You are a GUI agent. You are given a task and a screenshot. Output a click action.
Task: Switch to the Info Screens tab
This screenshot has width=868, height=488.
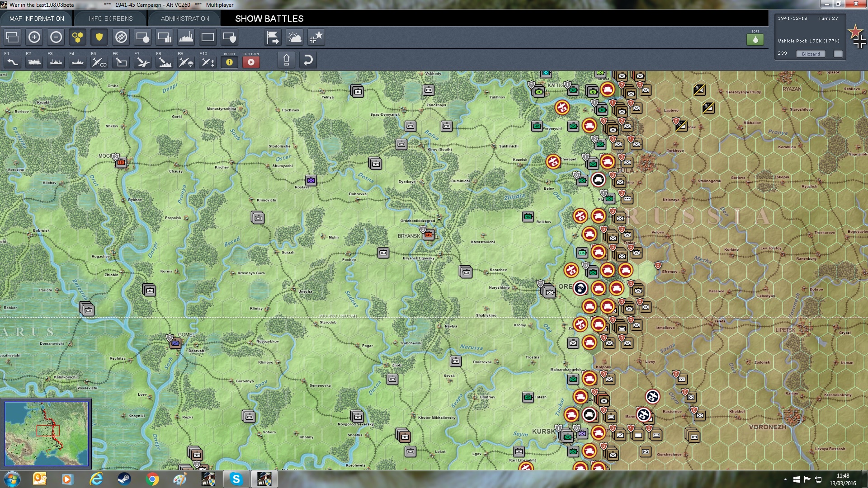(111, 19)
